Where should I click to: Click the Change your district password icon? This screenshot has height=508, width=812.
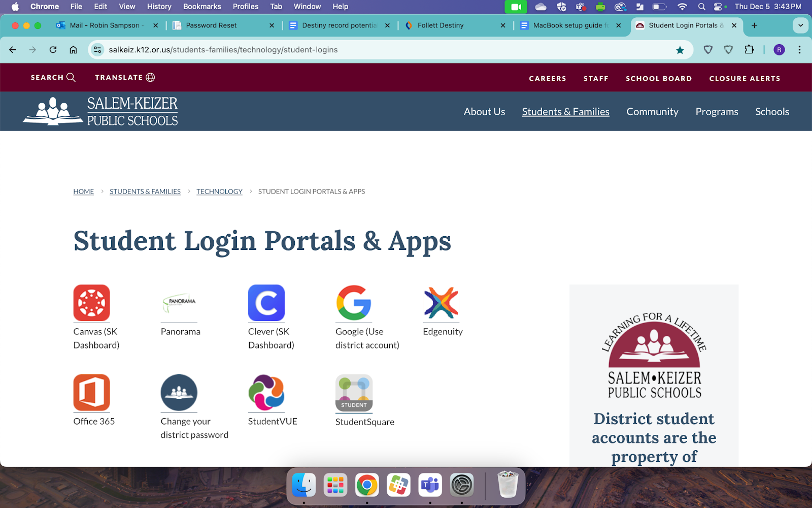tap(179, 393)
